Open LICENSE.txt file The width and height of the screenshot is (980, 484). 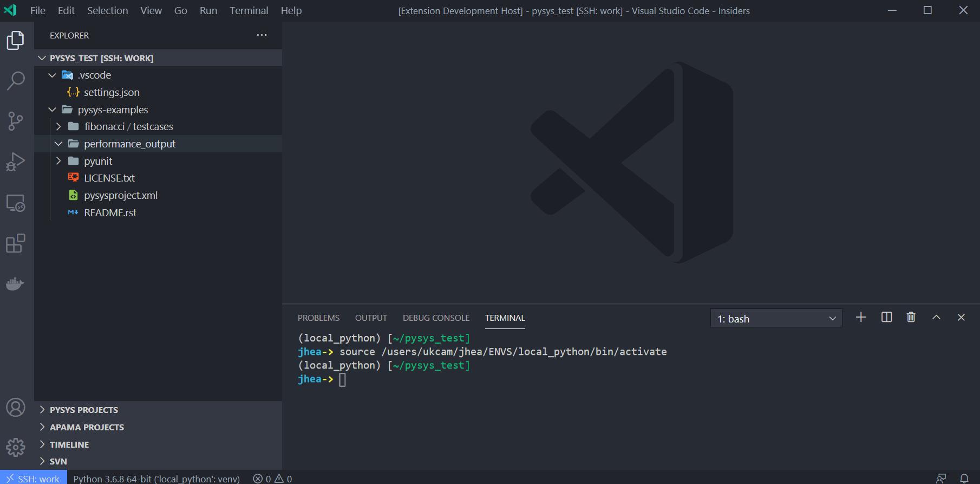(x=109, y=178)
